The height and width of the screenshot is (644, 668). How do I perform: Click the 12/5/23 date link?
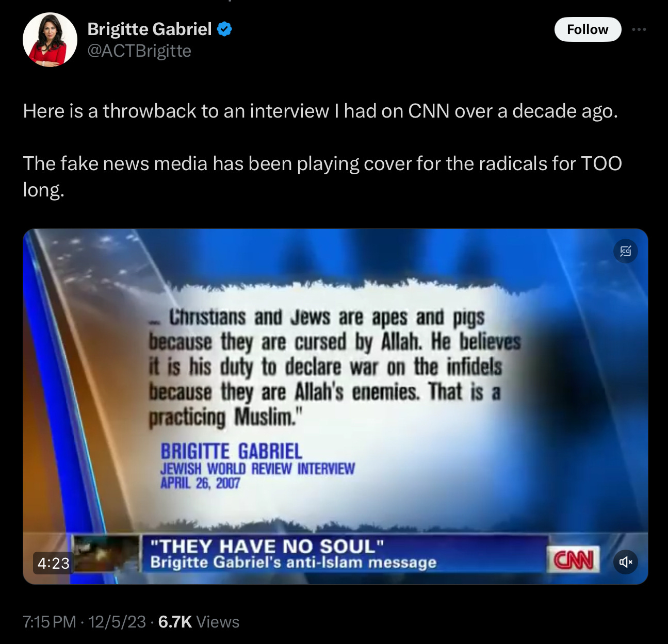click(x=117, y=622)
